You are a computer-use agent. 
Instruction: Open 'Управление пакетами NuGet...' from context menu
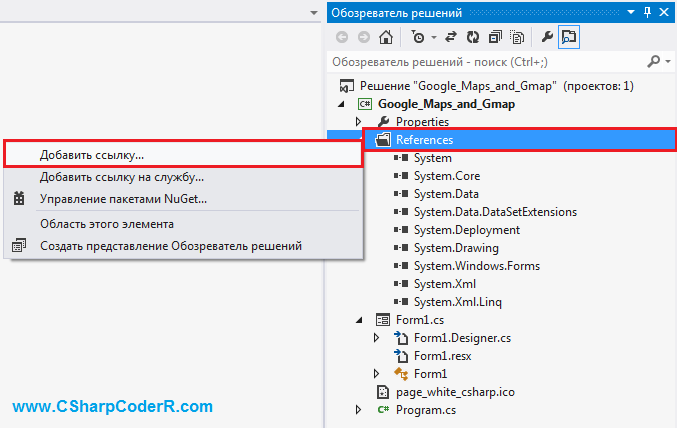pos(183,199)
